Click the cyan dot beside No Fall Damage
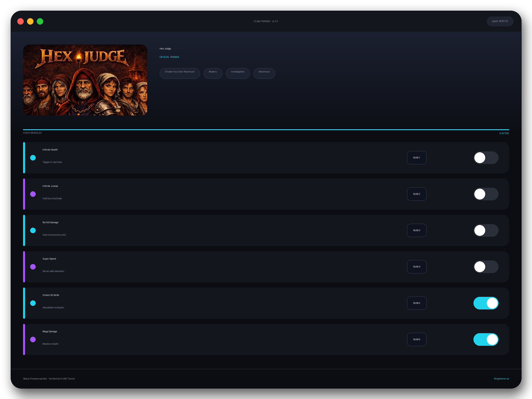Image resolution: width=532 pixels, height=399 pixels. coord(33,230)
